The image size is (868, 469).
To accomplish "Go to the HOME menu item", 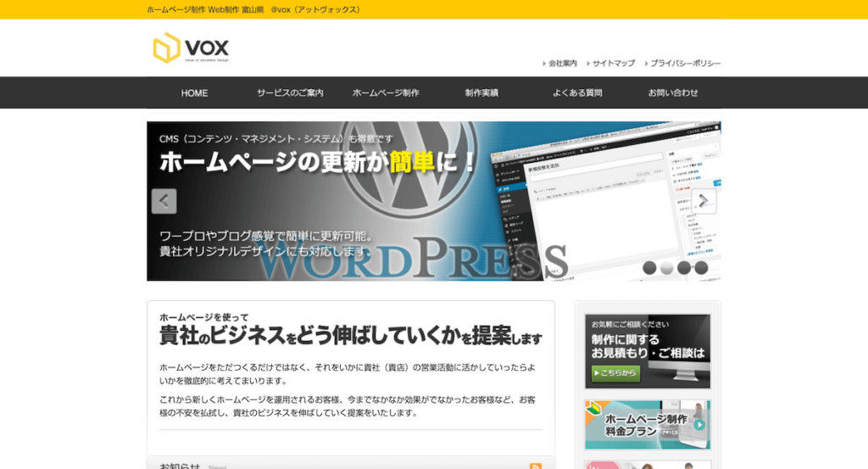I will [x=194, y=93].
